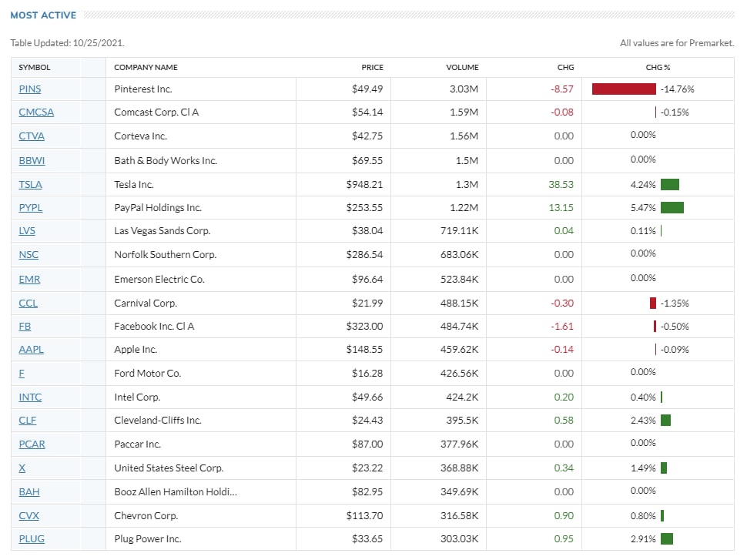This screenshot has height=560, width=747.
Task: Click the 38.53 Tesla change value
Action: click(x=561, y=184)
